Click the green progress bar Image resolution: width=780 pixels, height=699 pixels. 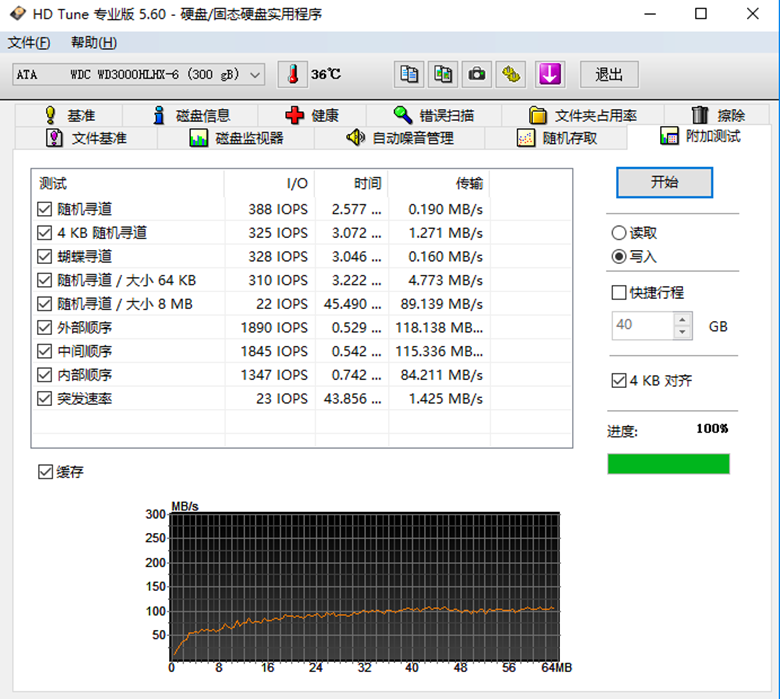pyautogui.click(x=669, y=464)
